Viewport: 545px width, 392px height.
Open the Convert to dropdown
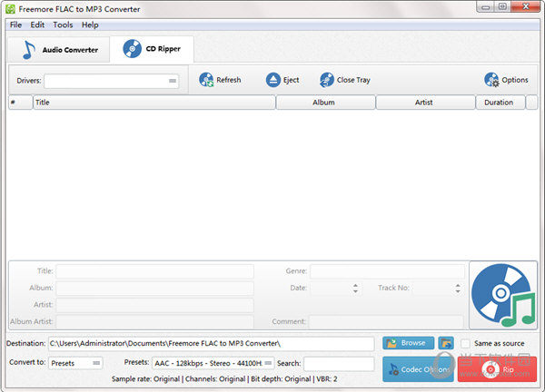click(x=75, y=363)
